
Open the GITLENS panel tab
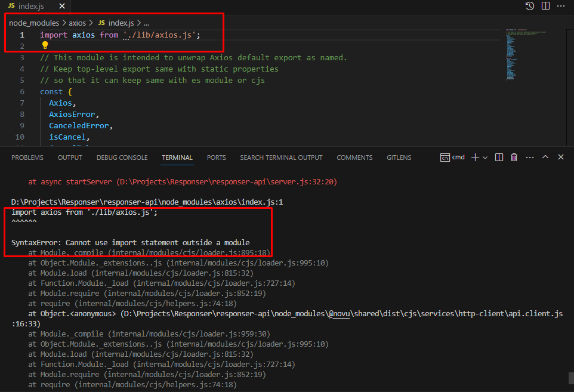[399, 158]
